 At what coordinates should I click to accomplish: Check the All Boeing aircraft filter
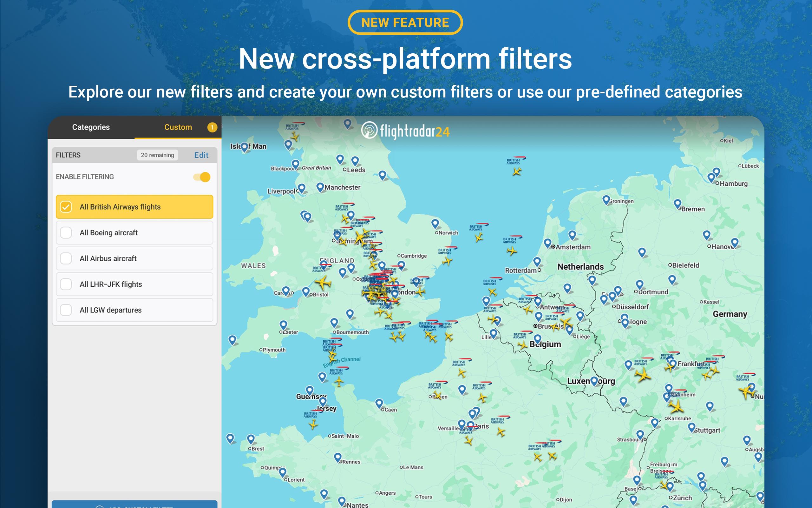pos(66,232)
